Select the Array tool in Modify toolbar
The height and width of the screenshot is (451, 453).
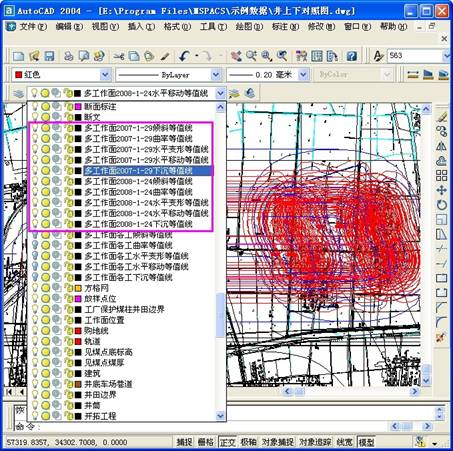[x=442, y=175]
